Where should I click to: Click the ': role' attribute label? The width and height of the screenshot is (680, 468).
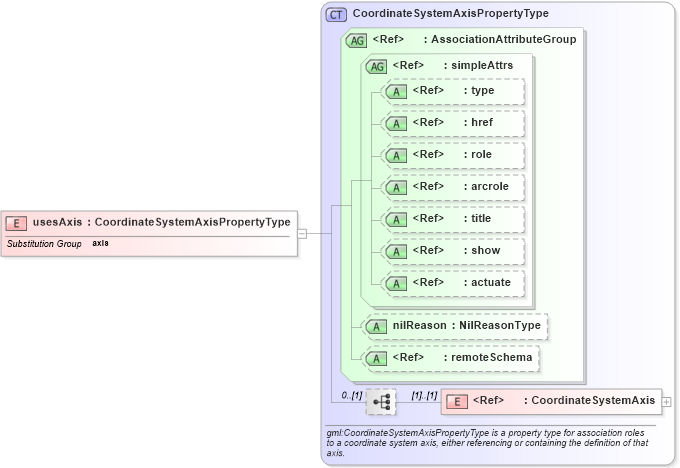pos(478,154)
